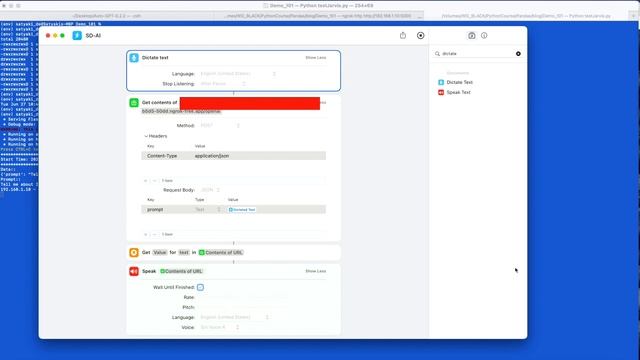640x360 pixels.
Task: Open the Request Body type dropdown
Action: [x=210, y=190]
